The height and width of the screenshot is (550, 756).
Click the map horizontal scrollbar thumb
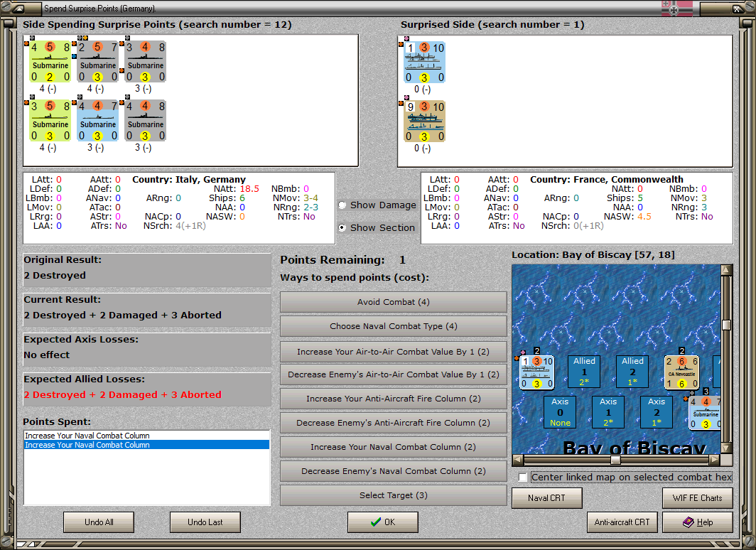pyautogui.click(x=615, y=460)
